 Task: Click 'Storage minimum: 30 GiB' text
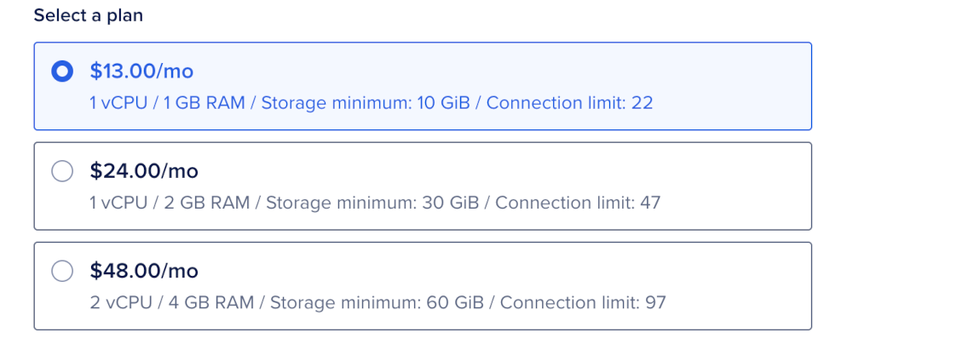pos(372,203)
